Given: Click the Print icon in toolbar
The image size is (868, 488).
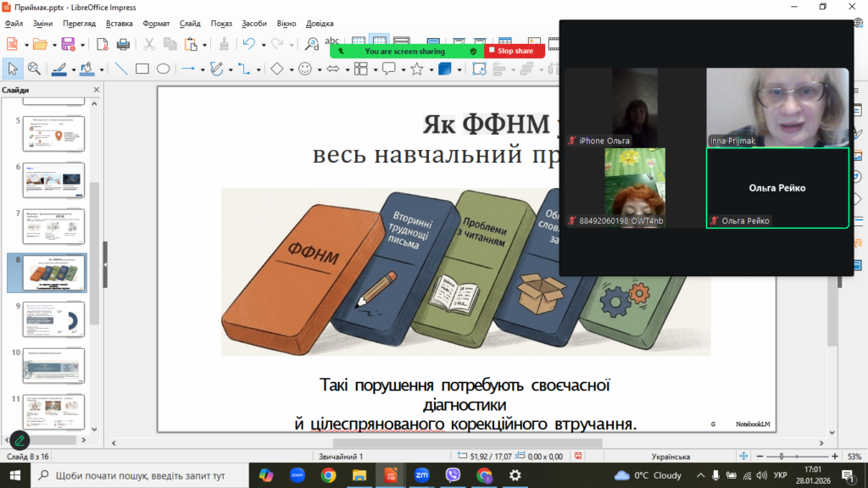Looking at the screenshot, I should pos(123,44).
